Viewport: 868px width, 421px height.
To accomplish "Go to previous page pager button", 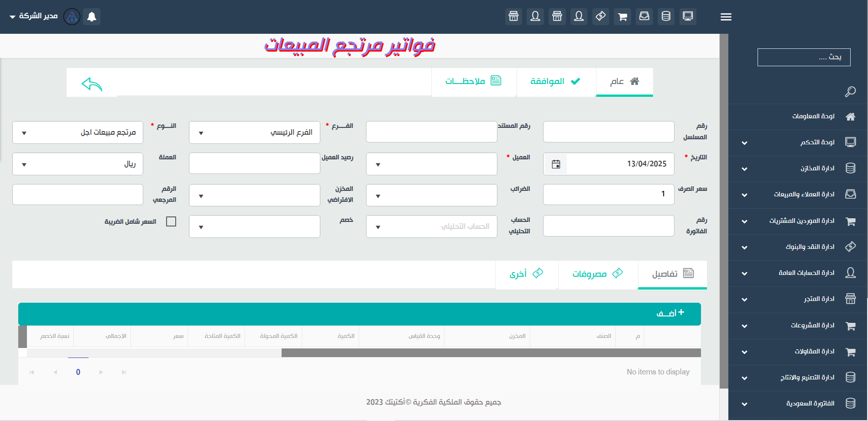I will 55,372.
